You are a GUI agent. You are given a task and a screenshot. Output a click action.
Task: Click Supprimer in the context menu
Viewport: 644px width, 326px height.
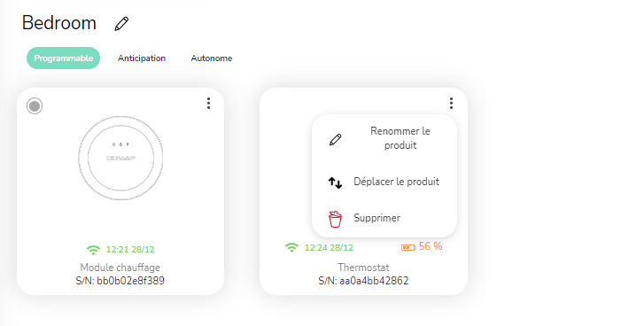(384, 218)
